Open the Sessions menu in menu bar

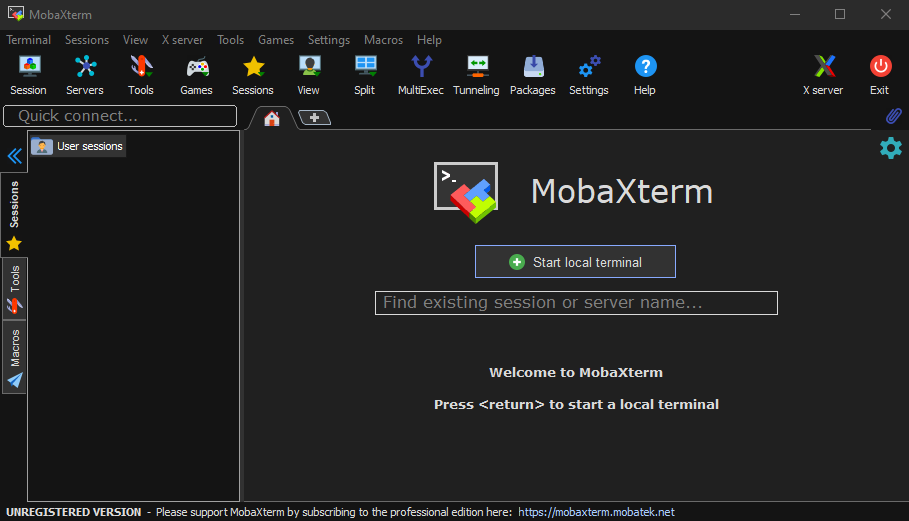coord(87,40)
